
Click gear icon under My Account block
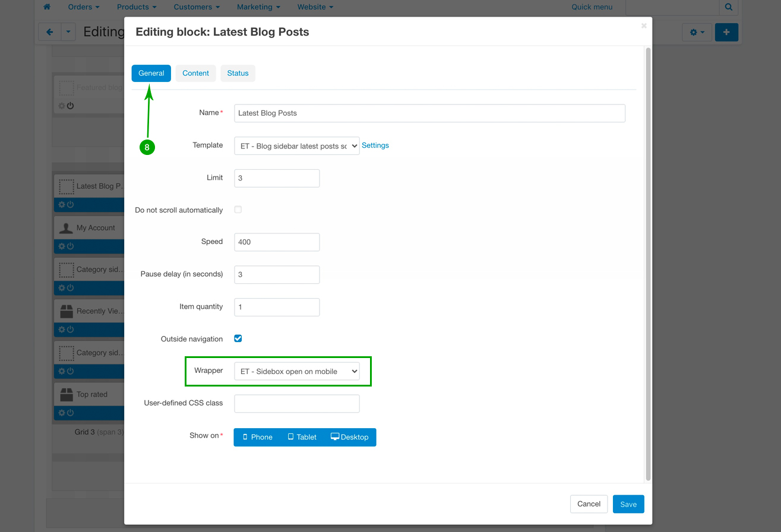61,246
